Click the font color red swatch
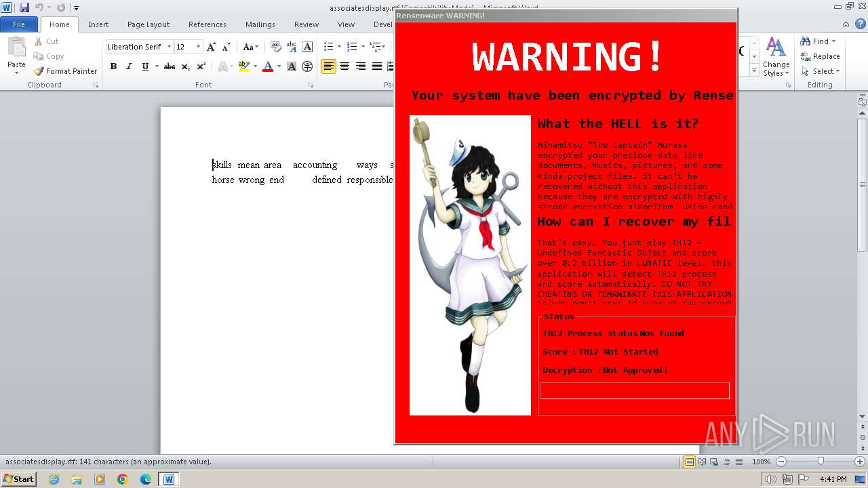The width and height of the screenshot is (868, 488). tap(268, 66)
